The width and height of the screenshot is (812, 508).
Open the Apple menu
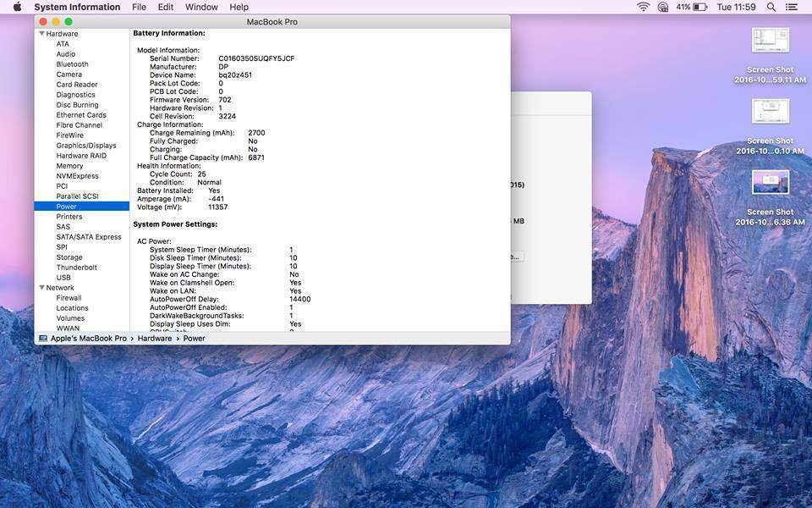point(17,7)
